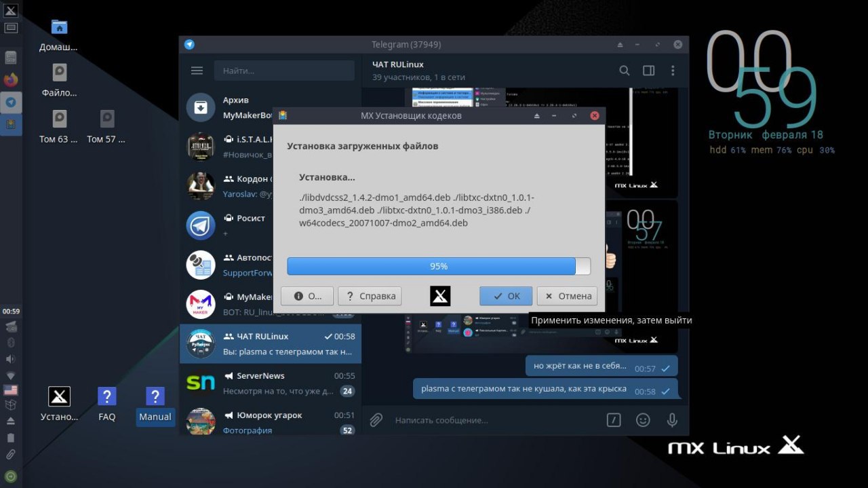Image resolution: width=868 pixels, height=488 pixels.
Task: Click unread badge 52 on Юморок угарок
Action: [x=347, y=430]
